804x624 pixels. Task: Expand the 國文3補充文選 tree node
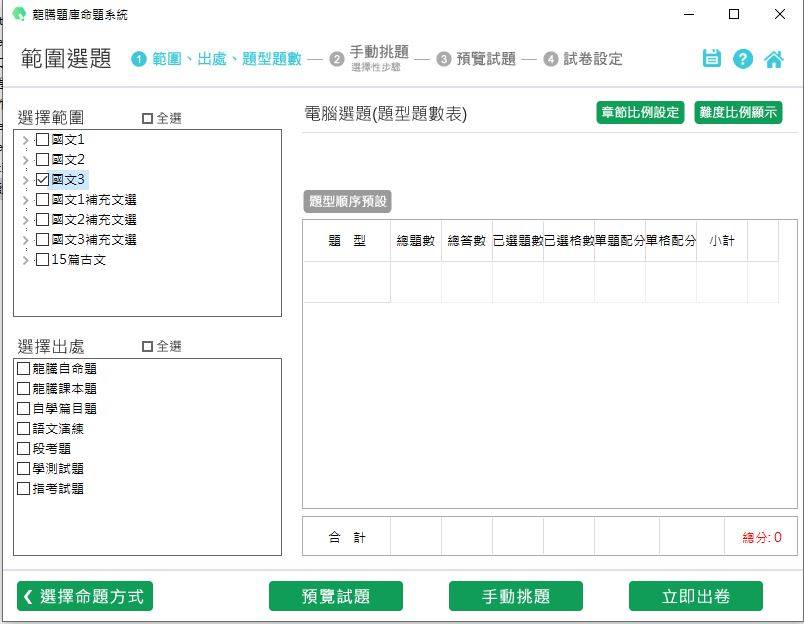point(25,240)
